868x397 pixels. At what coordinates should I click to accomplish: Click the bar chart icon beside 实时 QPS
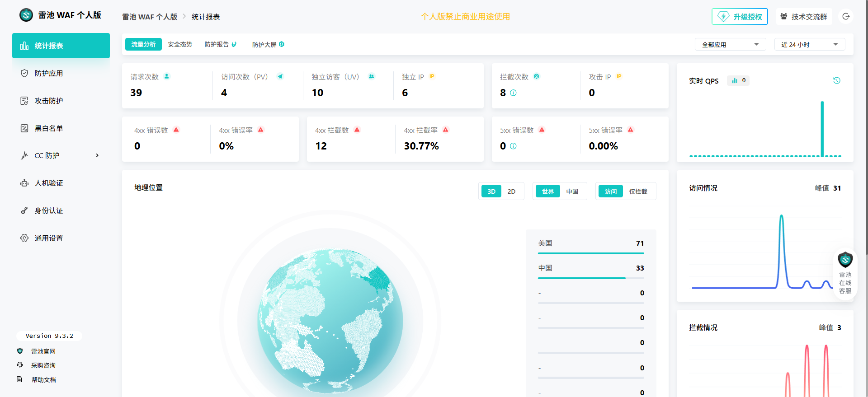735,80
